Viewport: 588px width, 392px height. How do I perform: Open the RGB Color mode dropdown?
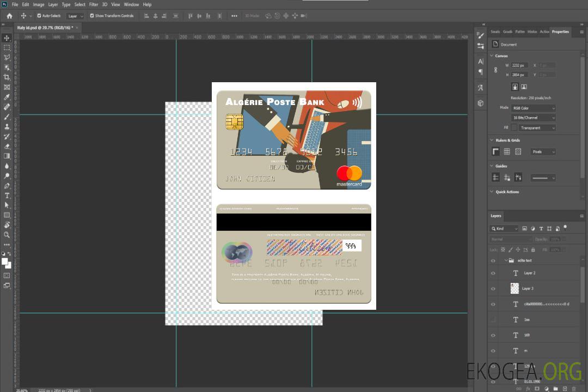(x=534, y=108)
